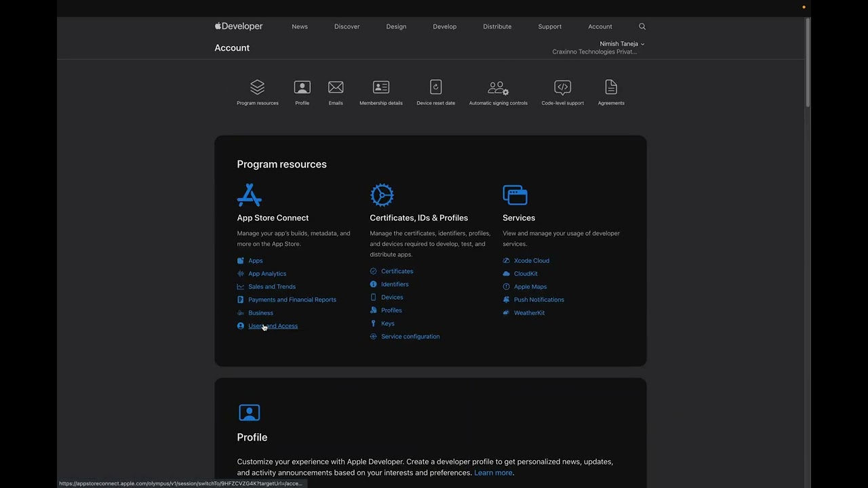Click the Certificates, IDs & Profiles gear icon

point(382,195)
